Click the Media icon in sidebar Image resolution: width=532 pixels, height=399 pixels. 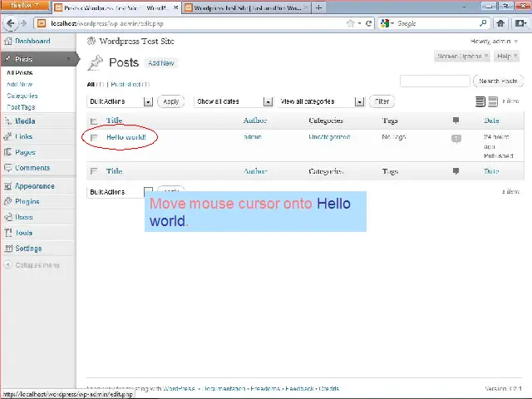pos(7,121)
